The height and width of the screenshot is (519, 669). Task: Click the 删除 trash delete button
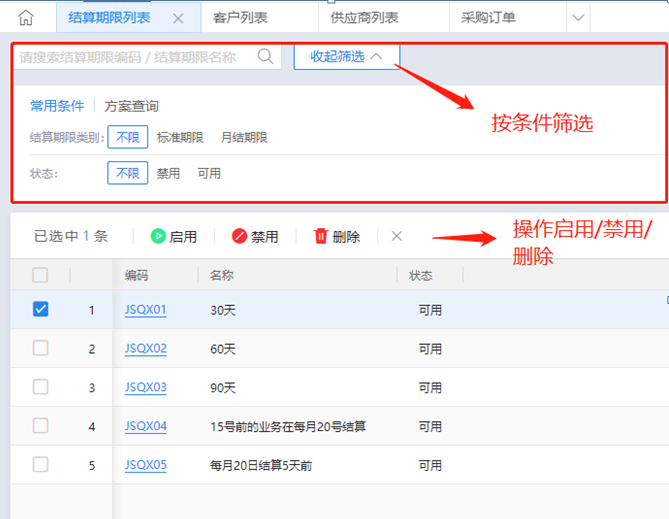pos(337,237)
